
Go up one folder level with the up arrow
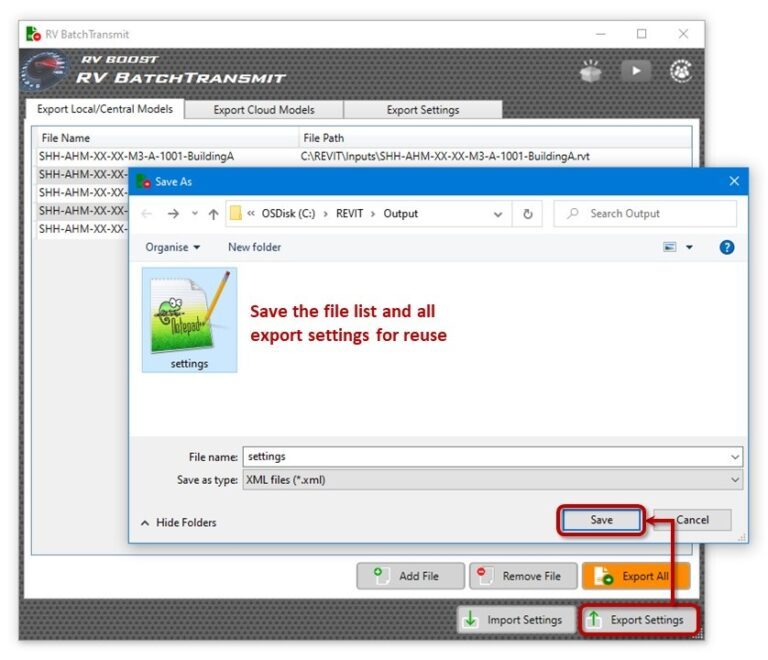point(213,214)
